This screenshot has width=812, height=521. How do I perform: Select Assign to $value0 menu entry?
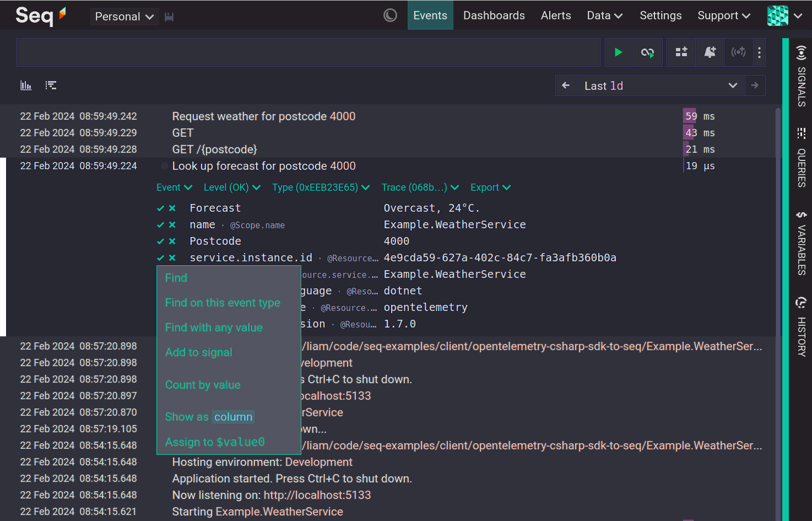pyautogui.click(x=215, y=442)
